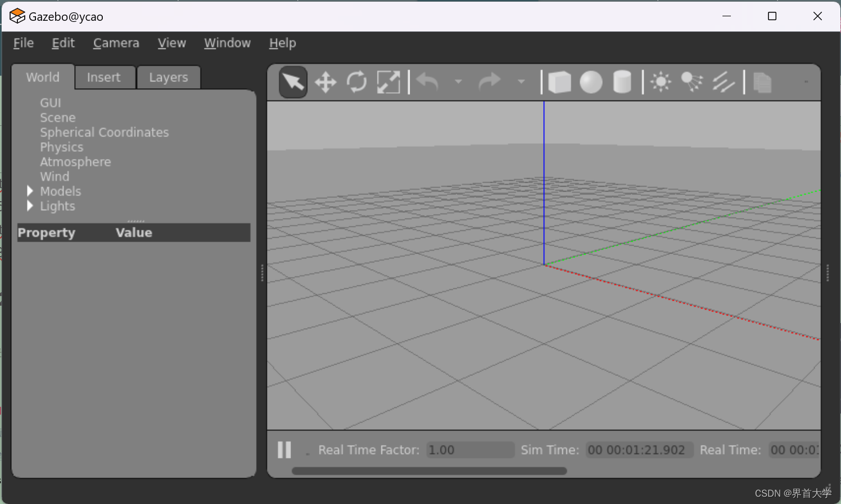Click the undo arrow in toolbar
The width and height of the screenshot is (841, 504).
pos(428,82)
